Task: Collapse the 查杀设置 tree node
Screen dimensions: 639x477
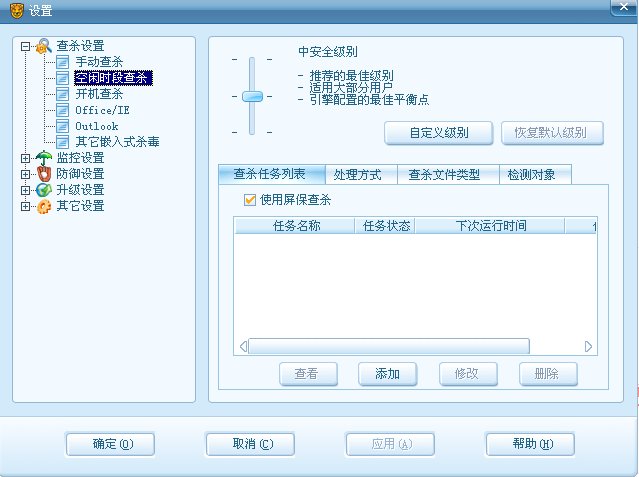Action: pyautogui.click(x=25, y=46)
